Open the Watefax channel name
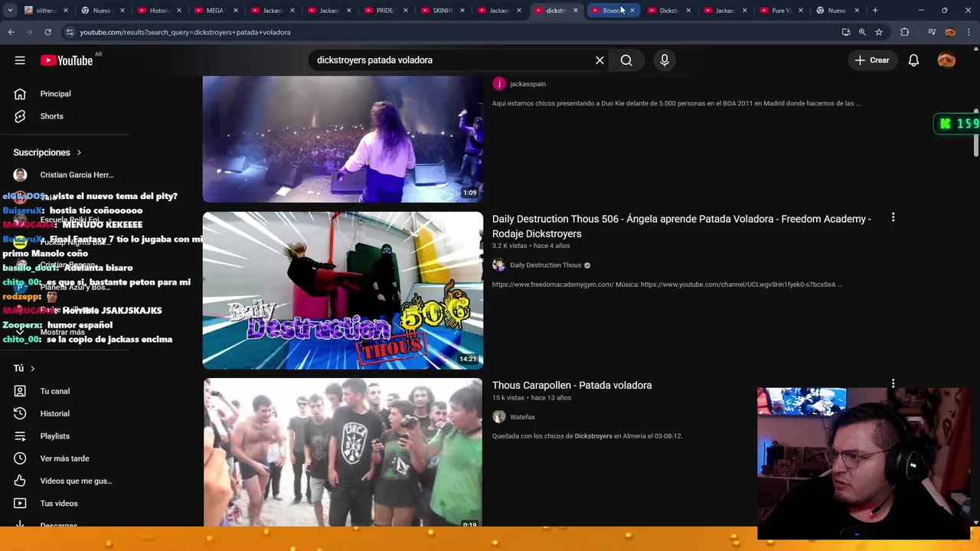This screenshot has width=980, height=551. point(522,417)
